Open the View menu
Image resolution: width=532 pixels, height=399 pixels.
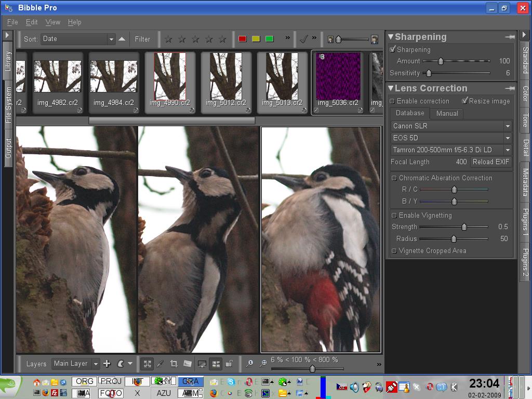52,22
